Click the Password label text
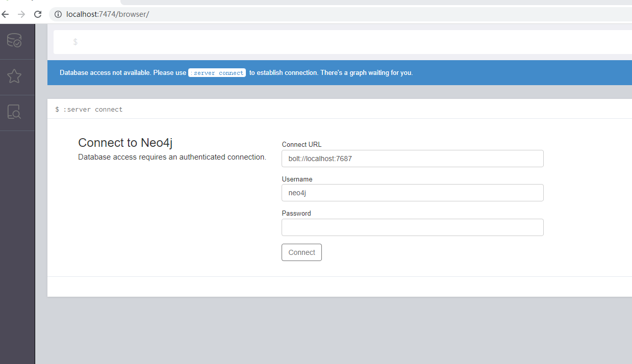This screenshot has width=632, height=364. pyautogui.click(x=296, y=213)
